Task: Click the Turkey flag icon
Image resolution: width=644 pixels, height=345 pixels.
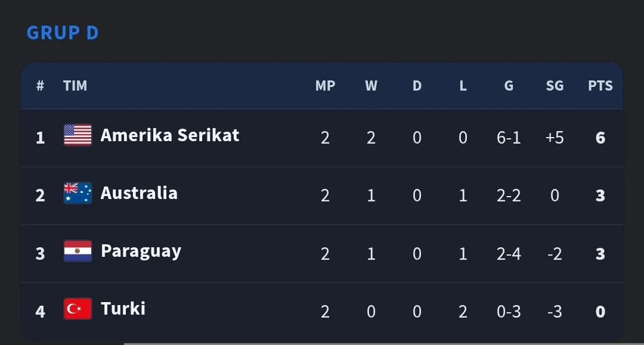Action: [x=78, y=309]
